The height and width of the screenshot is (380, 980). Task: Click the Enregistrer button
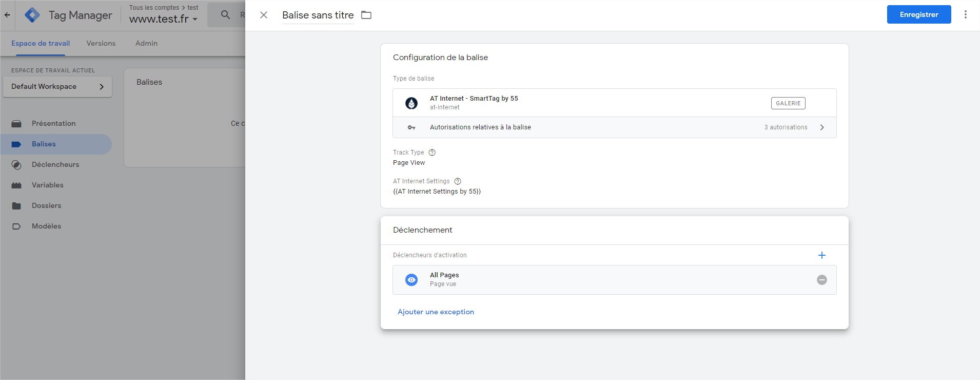tap(918, 14)
